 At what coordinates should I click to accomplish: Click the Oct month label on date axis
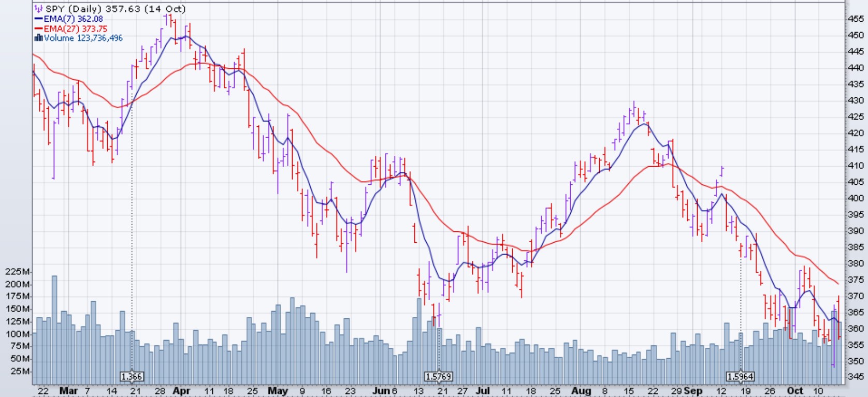tap(794, 391)
